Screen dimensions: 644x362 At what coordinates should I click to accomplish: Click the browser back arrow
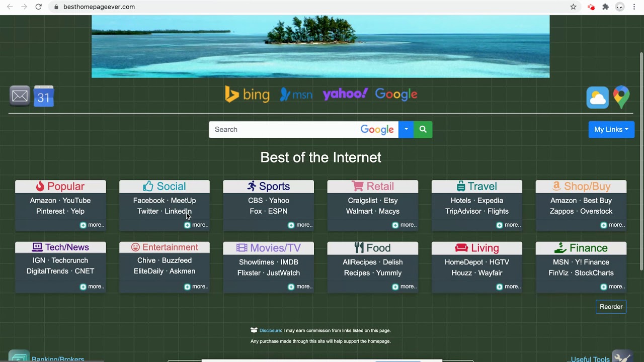tap(10, 7)
